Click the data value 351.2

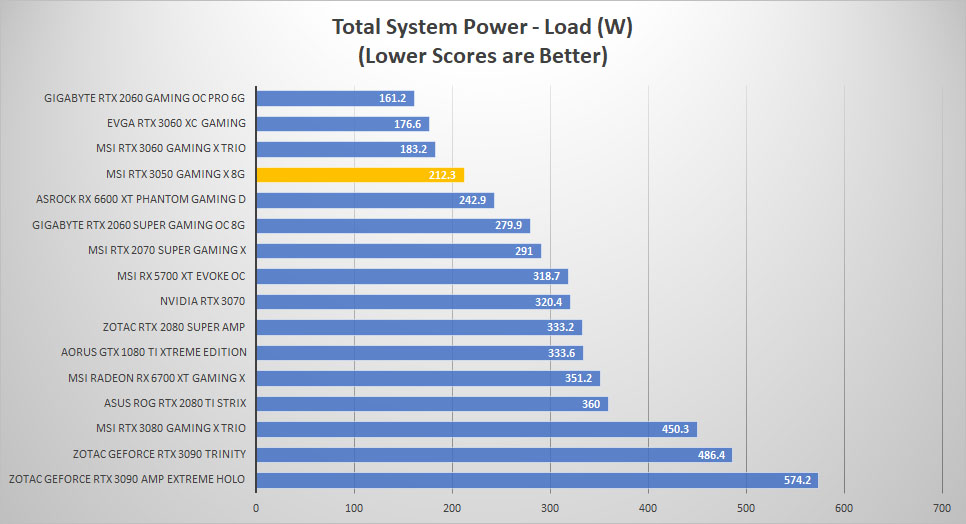pyautogui.click(x=578, y=379)
